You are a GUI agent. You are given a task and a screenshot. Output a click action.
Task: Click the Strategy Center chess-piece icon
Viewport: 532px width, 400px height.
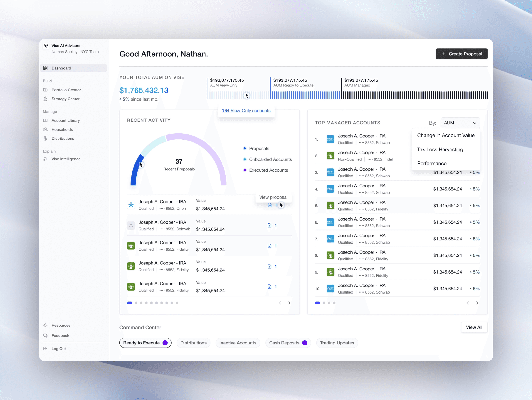click(45, 99)
